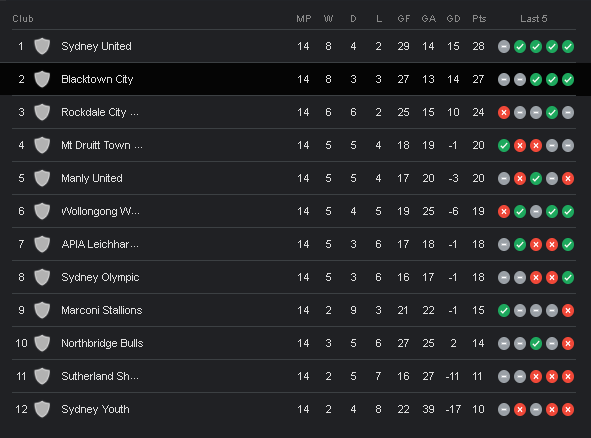Open the APIA Leichhar... club link
Viewport: 591px width, 438px height.
[x=100, y=244]
